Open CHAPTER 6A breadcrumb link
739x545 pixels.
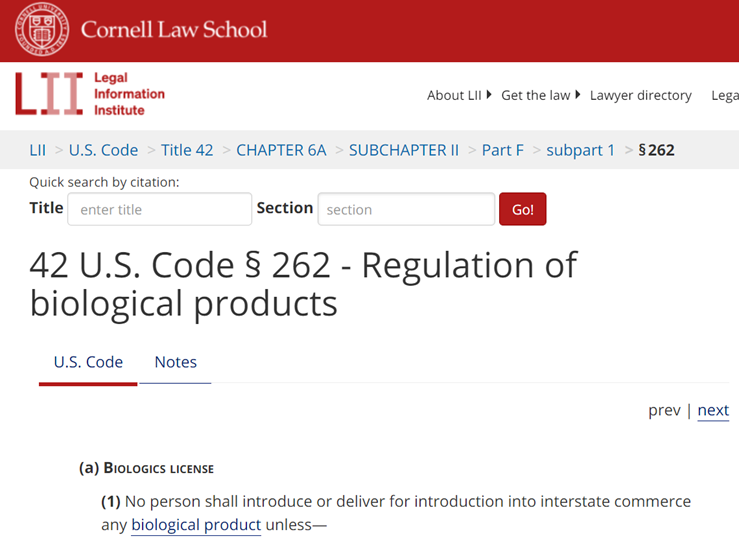click(x=281, y=150)
